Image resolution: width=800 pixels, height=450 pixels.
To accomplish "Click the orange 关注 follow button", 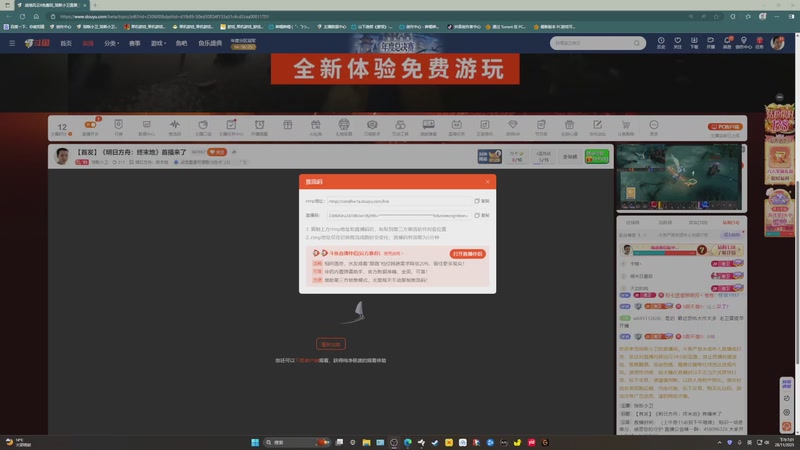I will tap(217, 152).
